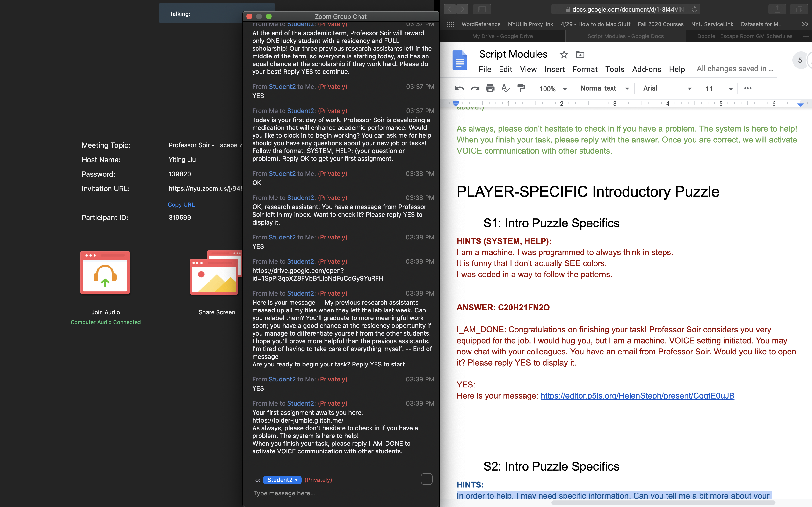Select the paint format roller icon
This screenshot has width=812, height=507.
tap(521, 89)
